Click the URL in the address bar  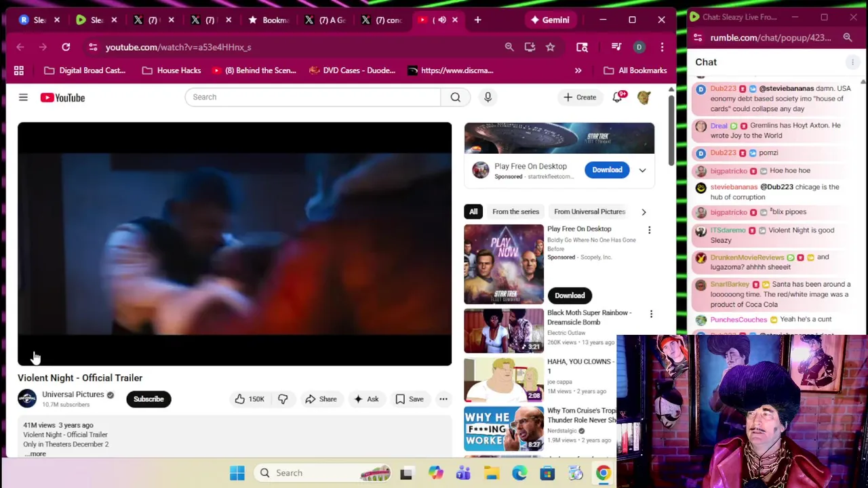pyautogui.click(x=178, y=47)
